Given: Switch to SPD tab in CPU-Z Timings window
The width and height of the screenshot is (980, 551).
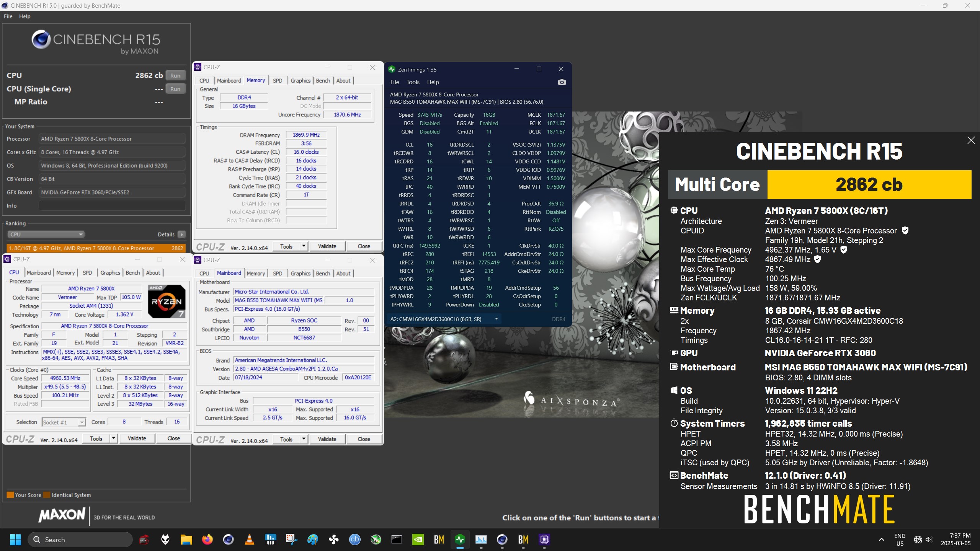Looking at the screenshot, I should tap(278, 80).
